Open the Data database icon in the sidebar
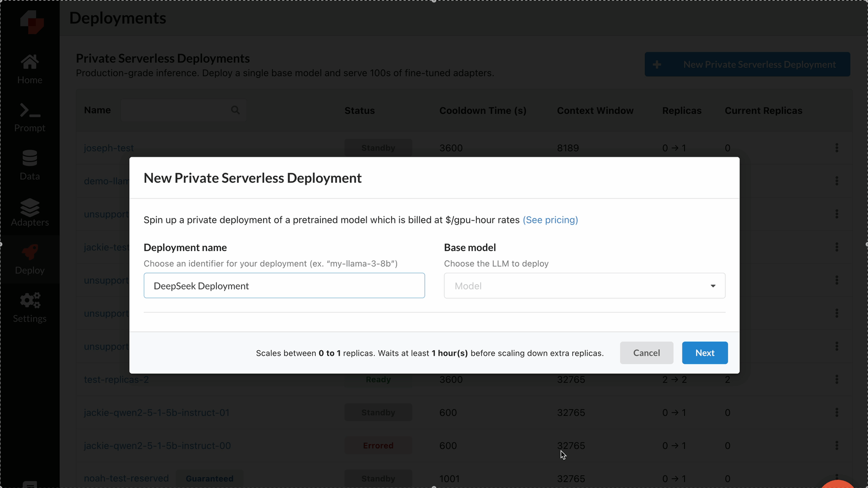 click(x=29, y=158)
